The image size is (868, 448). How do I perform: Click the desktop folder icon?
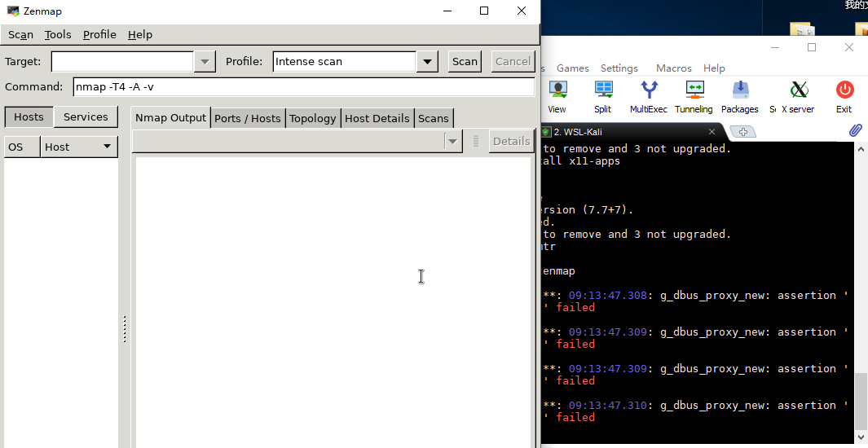[x=801, y=29]
